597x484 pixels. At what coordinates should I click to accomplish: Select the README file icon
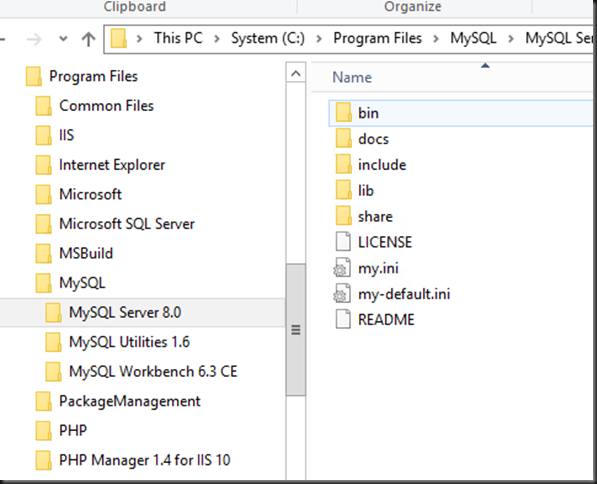point(343,319)
